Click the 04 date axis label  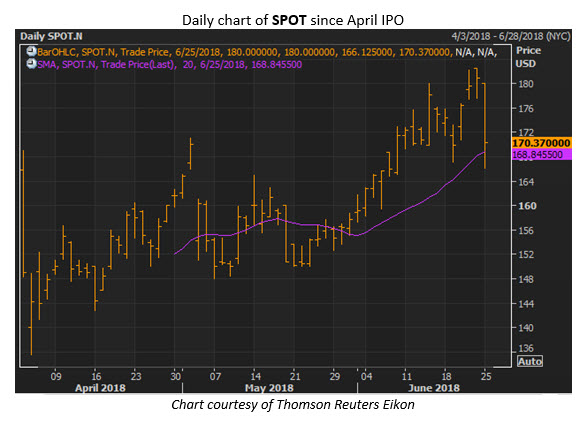pyautogui.click(x=366, y=376)
